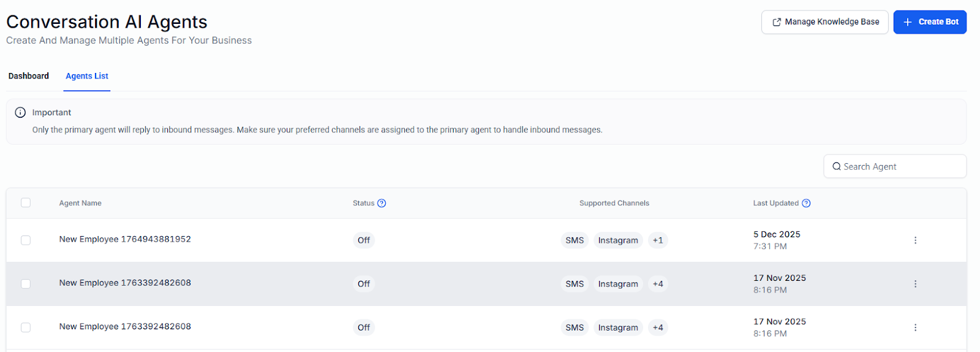This screenshot has width=980, height=352.
Task: Open the three-dot menu in highlighted row
Action: tap(915, 284)
